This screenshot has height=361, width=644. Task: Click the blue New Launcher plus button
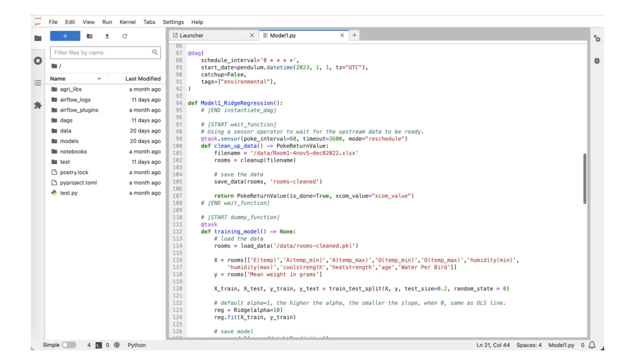click(x=65, y=36)
